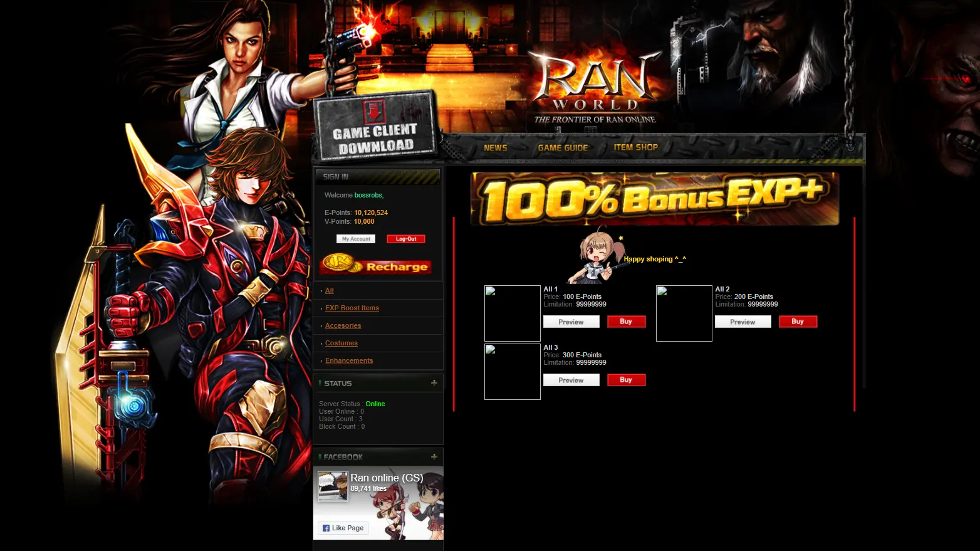Open the Game Guide menu item
This screenshot has width=980, height=551.
click(563, 148)
